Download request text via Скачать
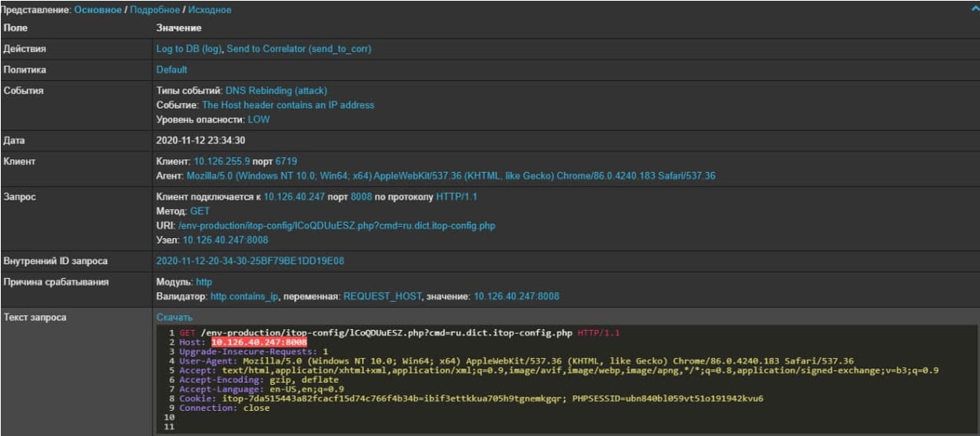 pos(174,317)
